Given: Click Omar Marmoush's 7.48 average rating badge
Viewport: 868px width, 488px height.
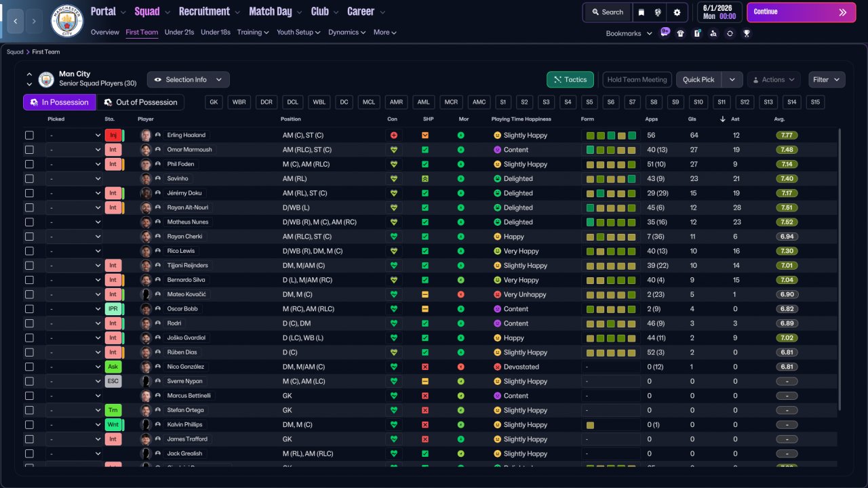Looking at the screenshot, I should pos(787,150).
